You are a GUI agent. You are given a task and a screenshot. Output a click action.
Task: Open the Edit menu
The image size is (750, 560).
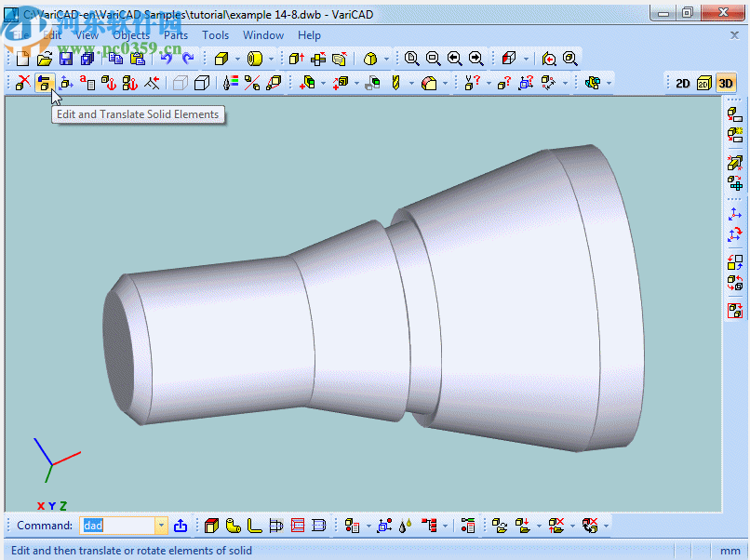click(52, 35)
